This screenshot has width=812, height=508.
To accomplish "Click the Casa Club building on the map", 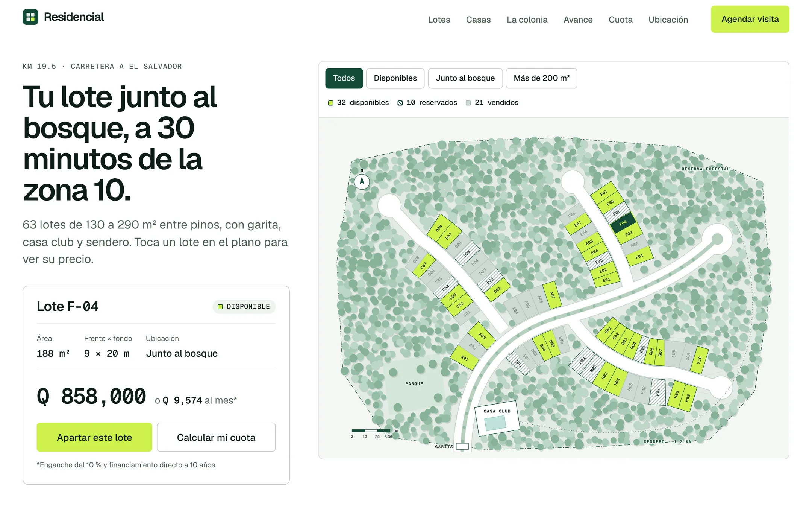I will click(x=497, y=418).
